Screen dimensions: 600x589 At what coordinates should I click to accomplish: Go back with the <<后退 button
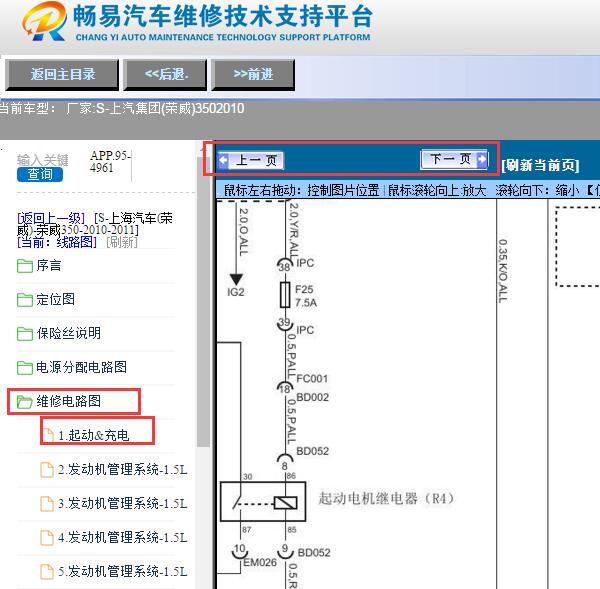point(165,75)
